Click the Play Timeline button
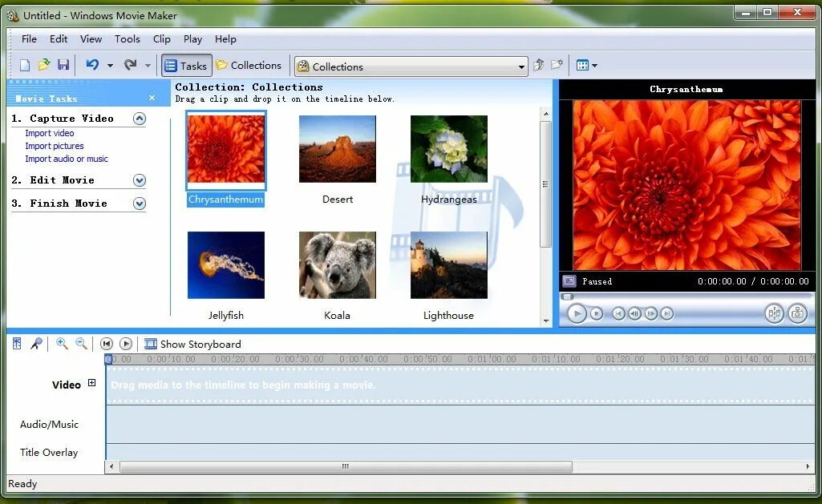 [126, 344]
